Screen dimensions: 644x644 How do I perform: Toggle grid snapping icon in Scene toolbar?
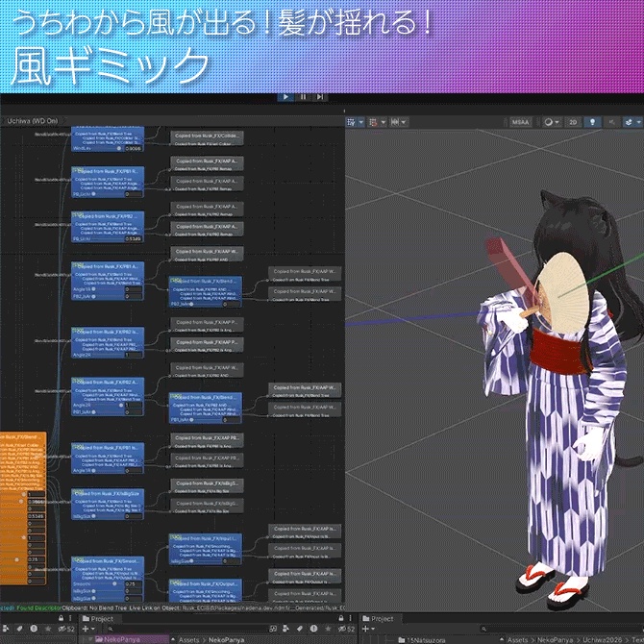373,122
